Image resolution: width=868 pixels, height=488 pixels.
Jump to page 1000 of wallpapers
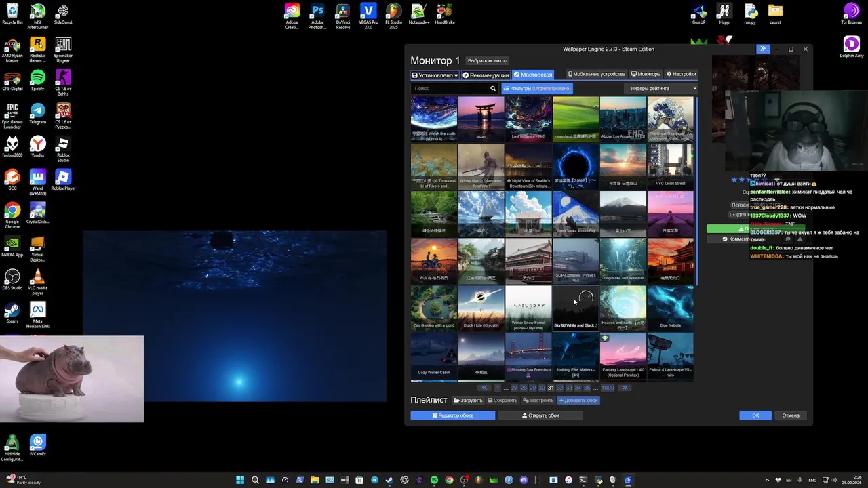[x=608, y=388]
